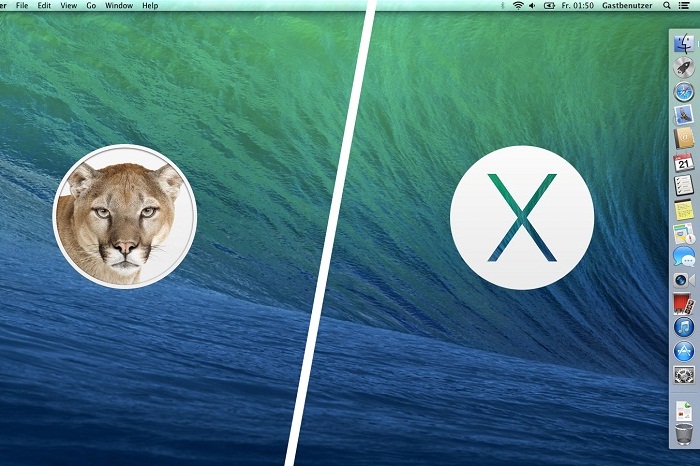700x466 pixels.
Task: Open Safari compass icon in dock
Action: coord(684,92)
